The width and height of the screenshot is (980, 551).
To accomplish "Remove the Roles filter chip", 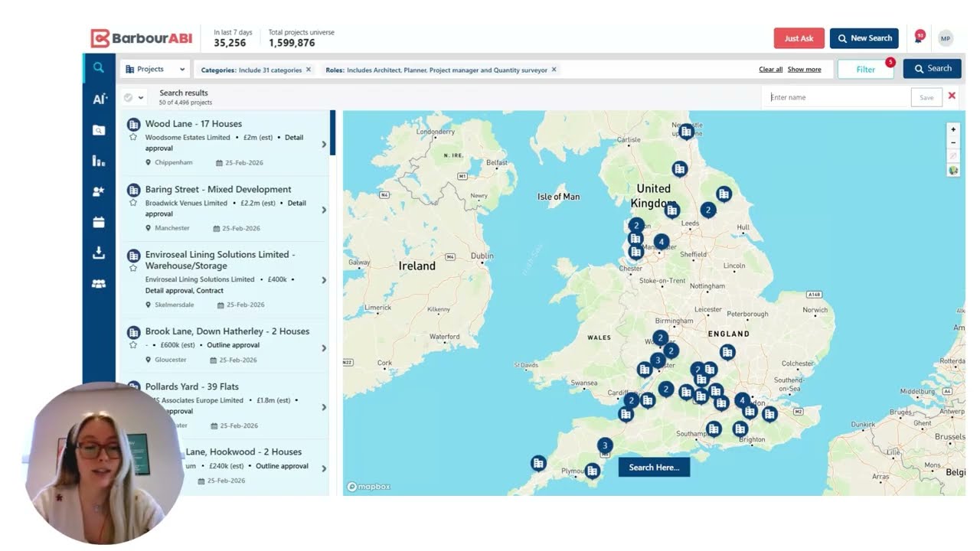I will pos(554,69).
